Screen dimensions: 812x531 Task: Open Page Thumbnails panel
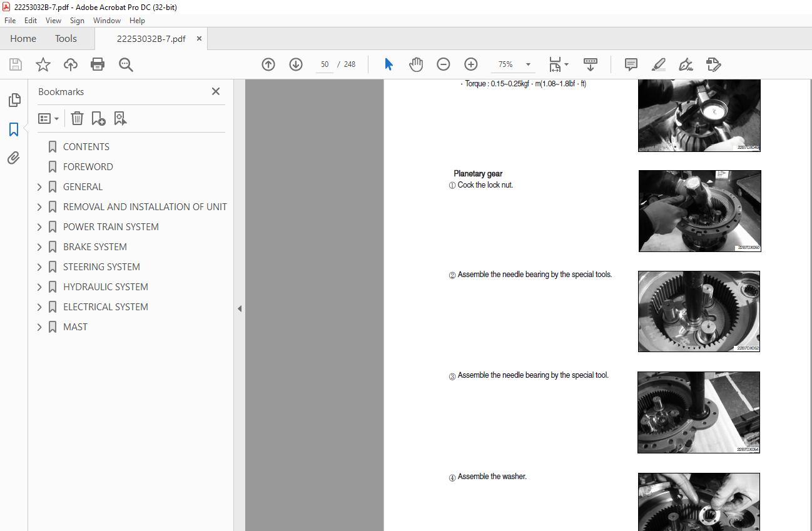click(x=14, y=100)
